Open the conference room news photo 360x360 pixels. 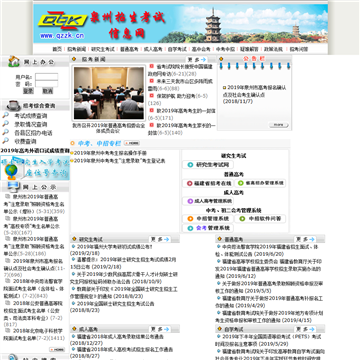pos(109,93)
